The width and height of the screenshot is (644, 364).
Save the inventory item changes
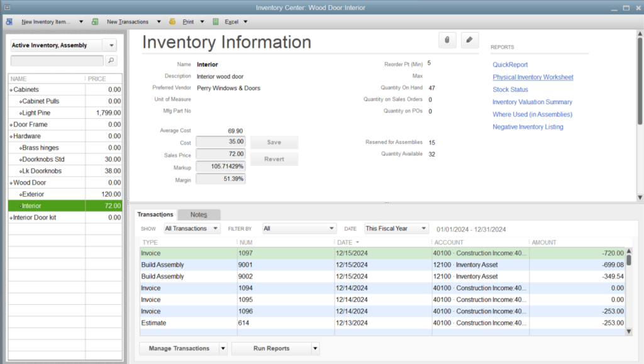coord(274,142)
